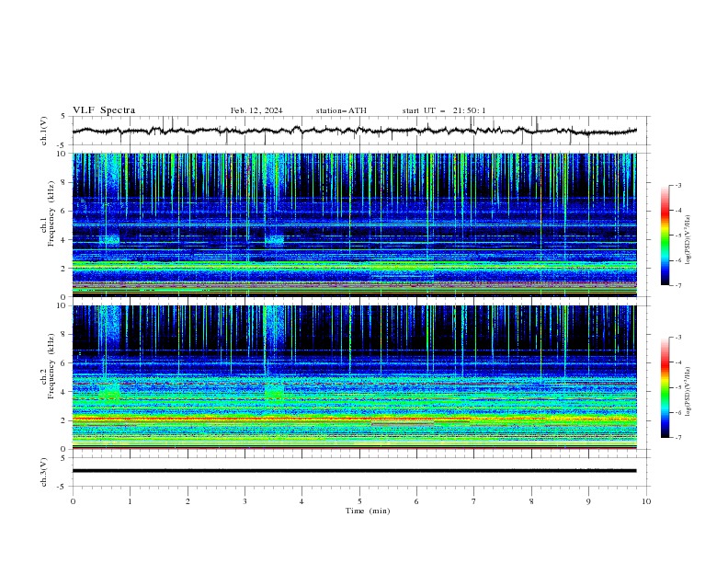This screenshot has width=728, height=563.
Task: Select the "Time (min)" x-axis label
Action: 368,511
